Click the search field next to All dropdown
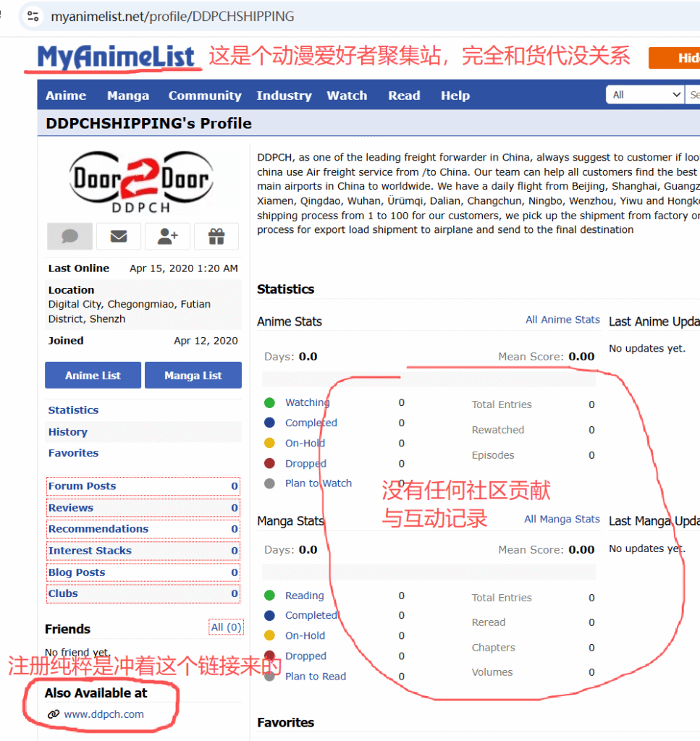Viewport: 700px width, 741px height. coord(693,95)
